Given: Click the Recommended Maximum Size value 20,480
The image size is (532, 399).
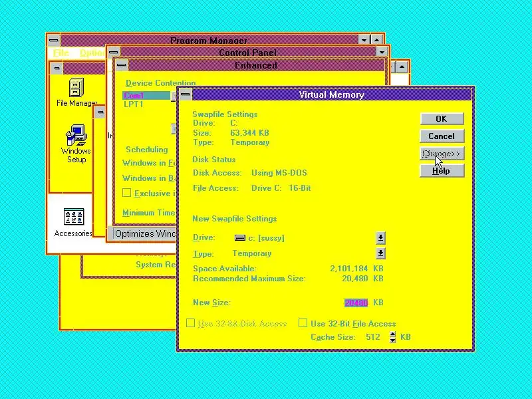Looking at the screenshot, I should coord(354,279).
